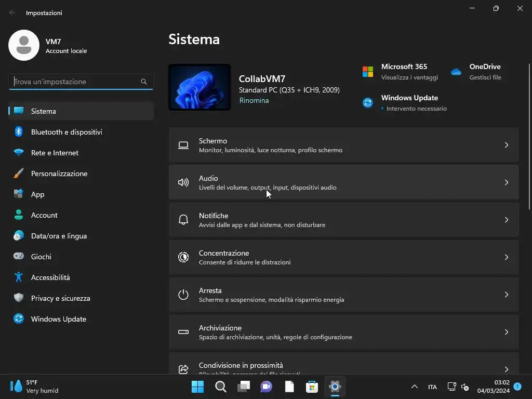Open the weather widget showing 51°F
The image size is (532, 399).
coord(34,387)
